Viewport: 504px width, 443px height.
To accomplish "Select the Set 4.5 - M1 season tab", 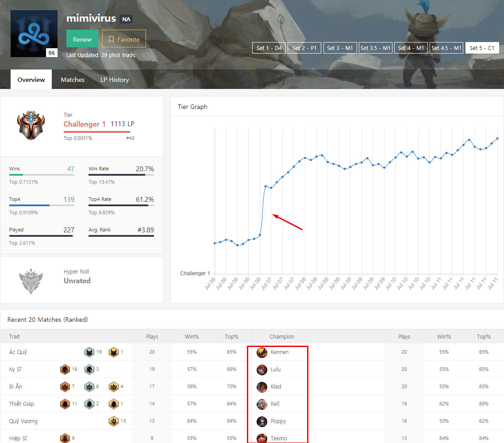I will click(446, 48).
